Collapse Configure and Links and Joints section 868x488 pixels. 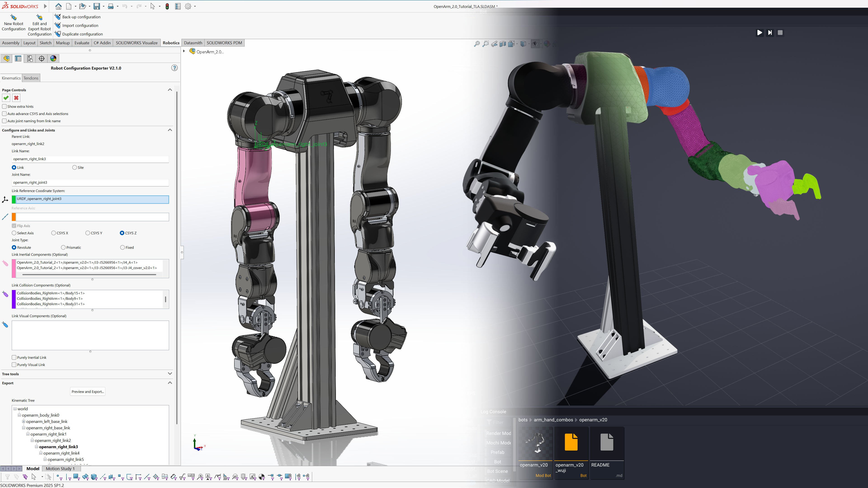[170, 130]
